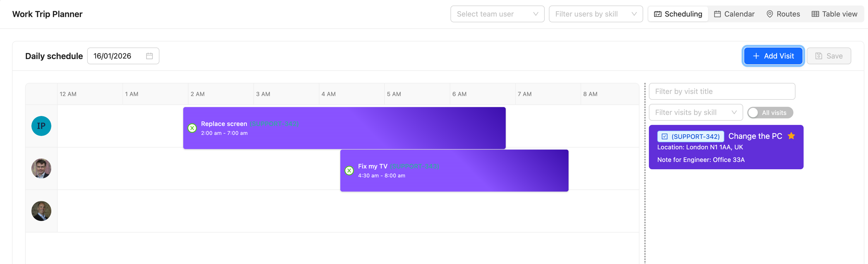Expand the Filter users by skill dropdown

[596, 14]
